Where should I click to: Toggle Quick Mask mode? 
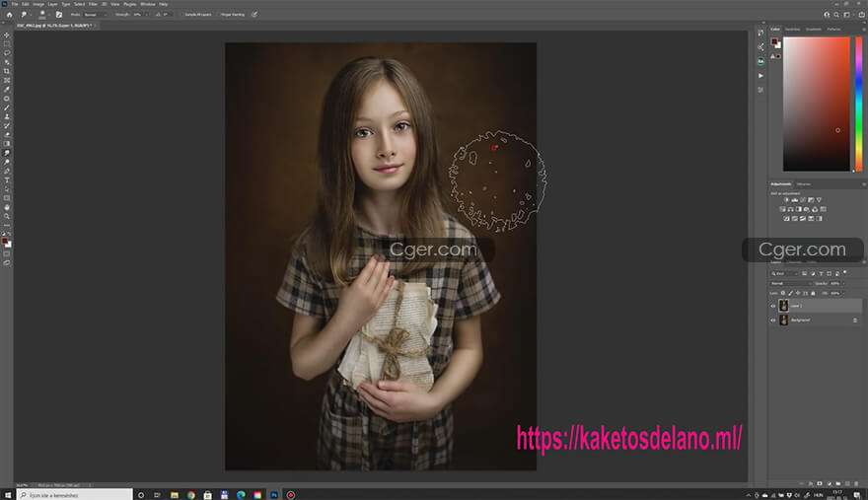click(7, 253)
